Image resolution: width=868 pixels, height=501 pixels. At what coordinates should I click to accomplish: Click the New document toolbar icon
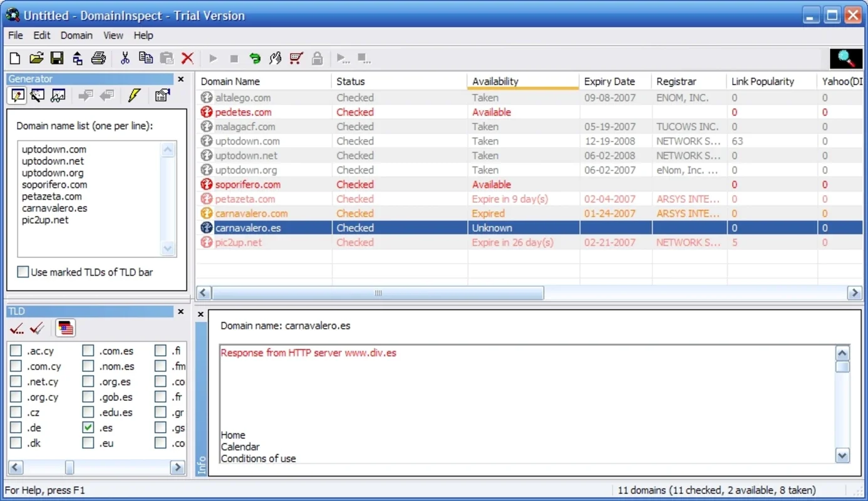point(16,59)
